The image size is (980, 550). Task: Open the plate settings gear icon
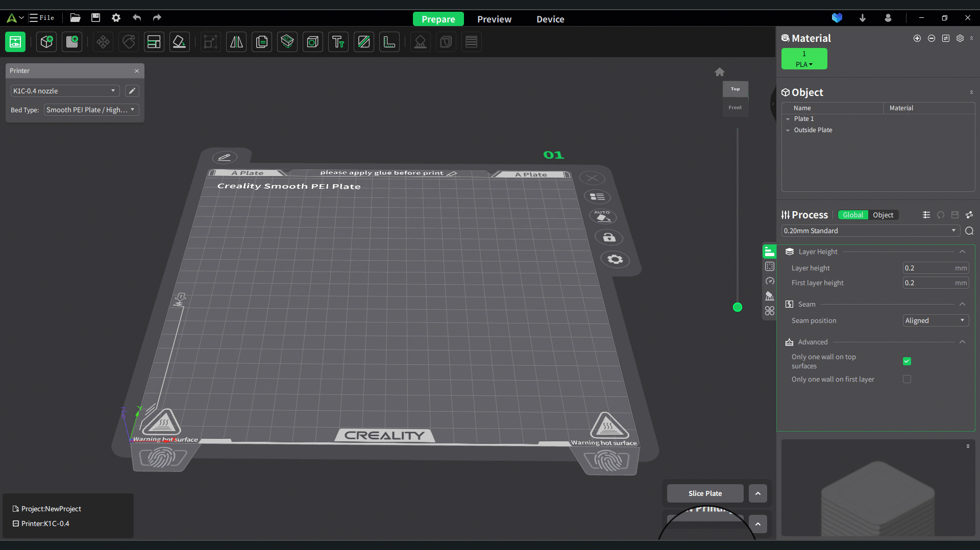point(615,259)
